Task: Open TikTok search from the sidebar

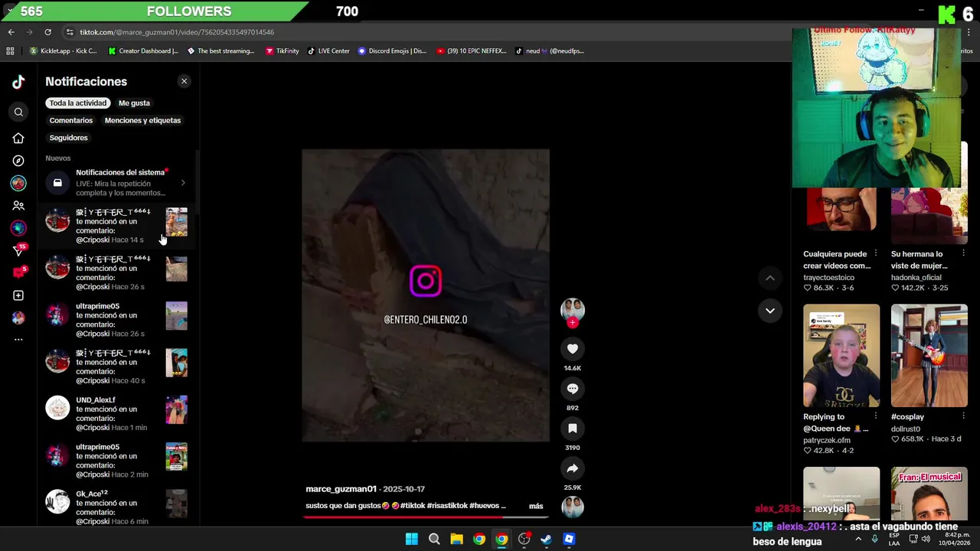Action: 18,112
